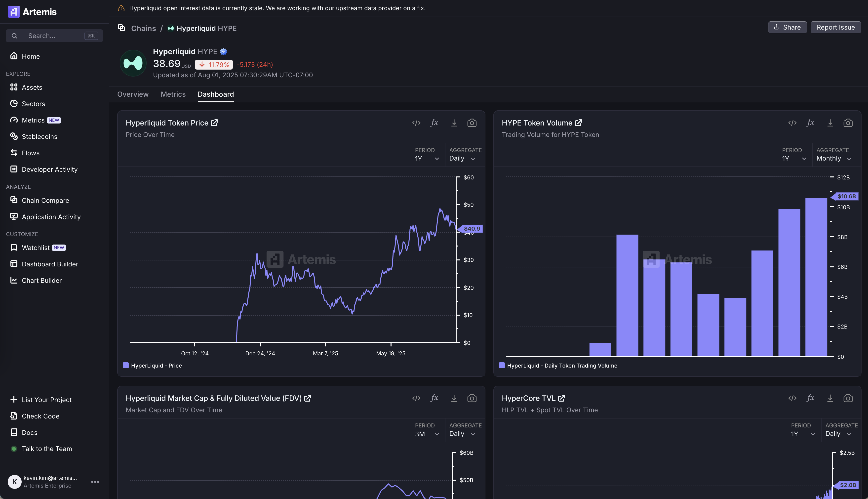
Task: Download HyperCore TVL chart data
Action: 830,398
